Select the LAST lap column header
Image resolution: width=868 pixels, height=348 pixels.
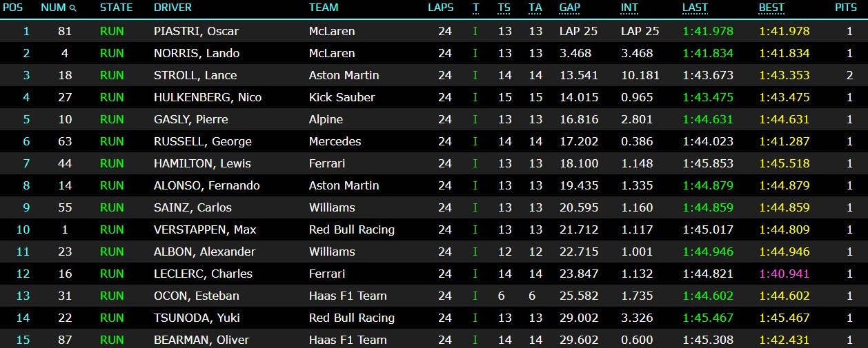(x=695, y=8)
